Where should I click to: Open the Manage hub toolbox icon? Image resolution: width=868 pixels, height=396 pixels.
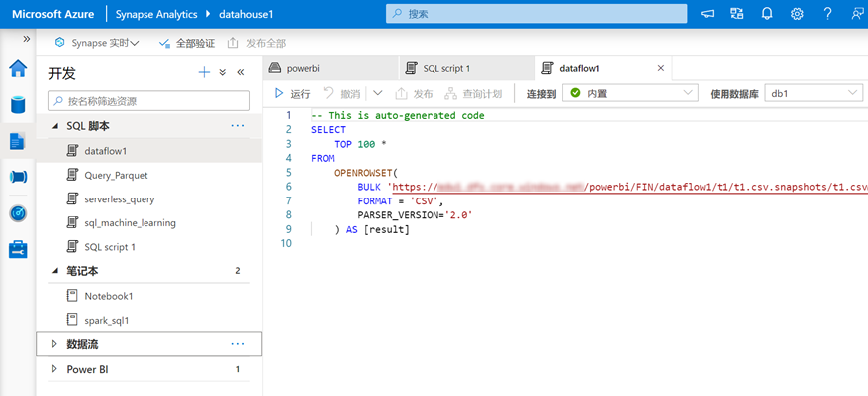(x=18, y=249)
